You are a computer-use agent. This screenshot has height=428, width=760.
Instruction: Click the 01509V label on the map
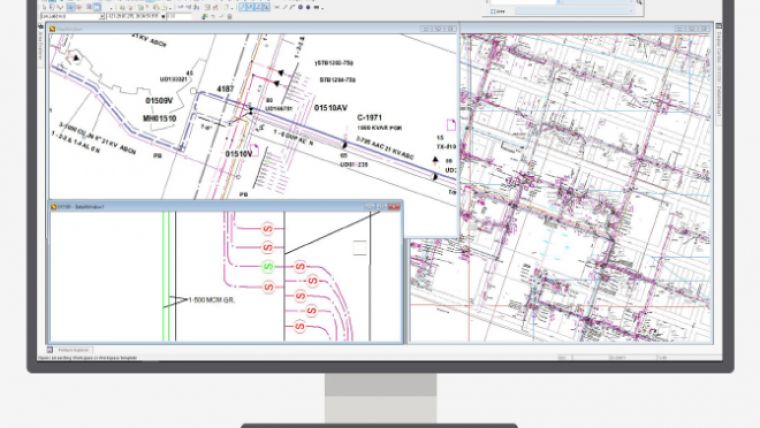point(159,101)
